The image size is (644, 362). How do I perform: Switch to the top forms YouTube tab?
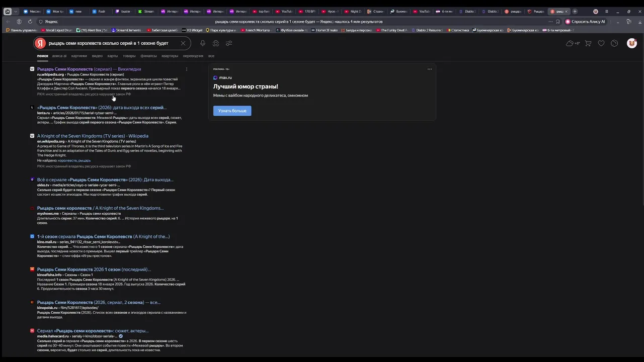(x=262, y=11)
